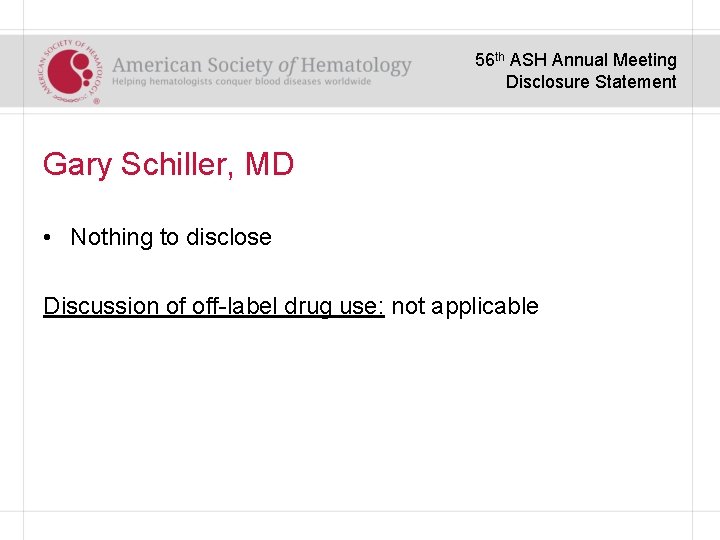Screen dimensions: 720x540
Task: Click the "56" number in meeting title
Action: (x=485, y=61)
